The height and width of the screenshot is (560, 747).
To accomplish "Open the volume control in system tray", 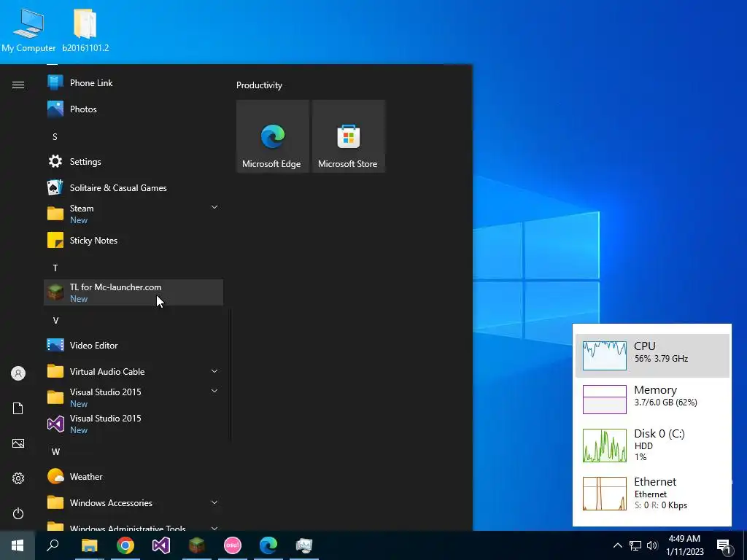I will tap(652, 545).
